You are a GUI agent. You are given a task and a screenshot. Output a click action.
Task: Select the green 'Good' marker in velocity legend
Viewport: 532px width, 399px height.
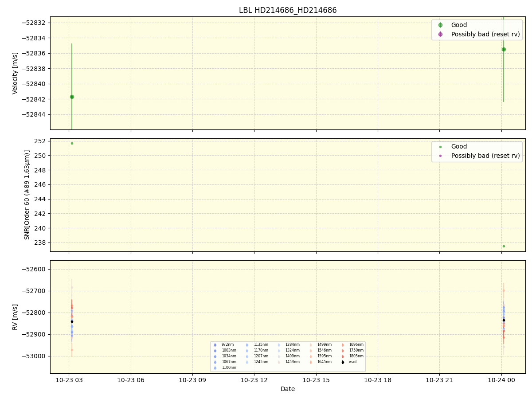pyautogui.click(x=440, y=25)
